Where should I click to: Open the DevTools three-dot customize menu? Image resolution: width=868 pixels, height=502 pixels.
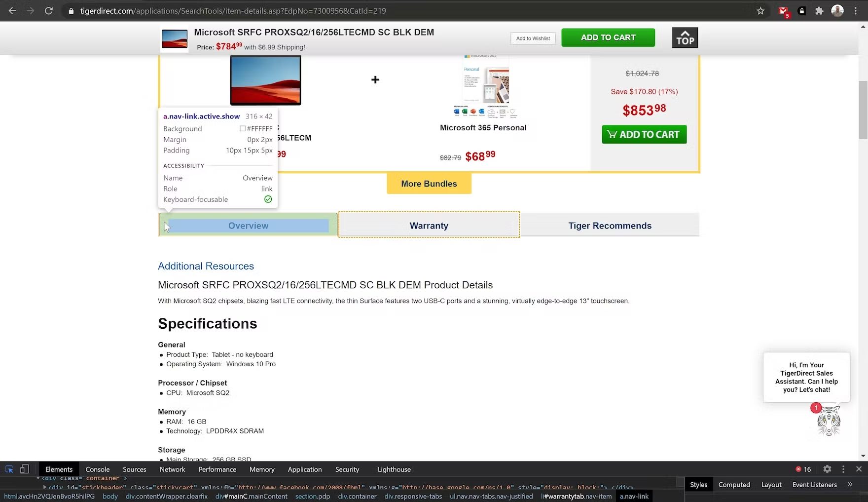[843, 469]
